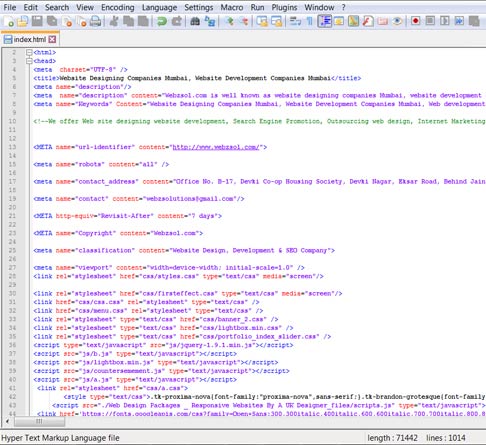
Task: Open the Settings menu
Action: pyautogui.click(x=199, y=7)
